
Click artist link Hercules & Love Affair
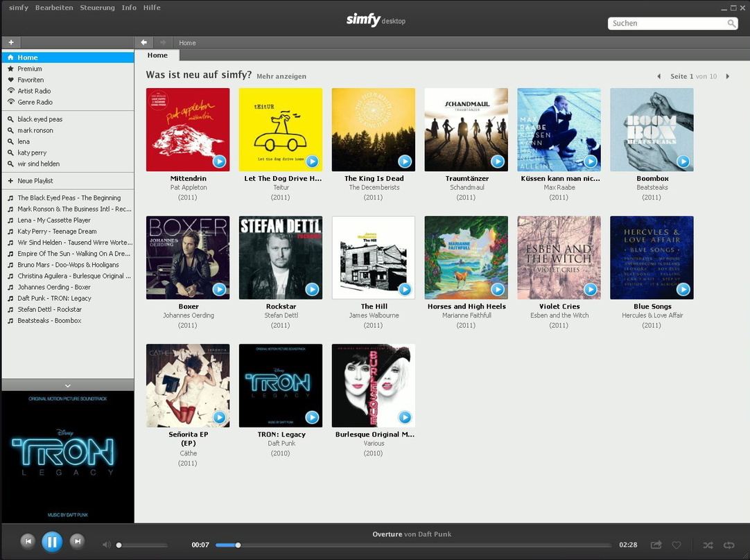click(x=652, y=315)
